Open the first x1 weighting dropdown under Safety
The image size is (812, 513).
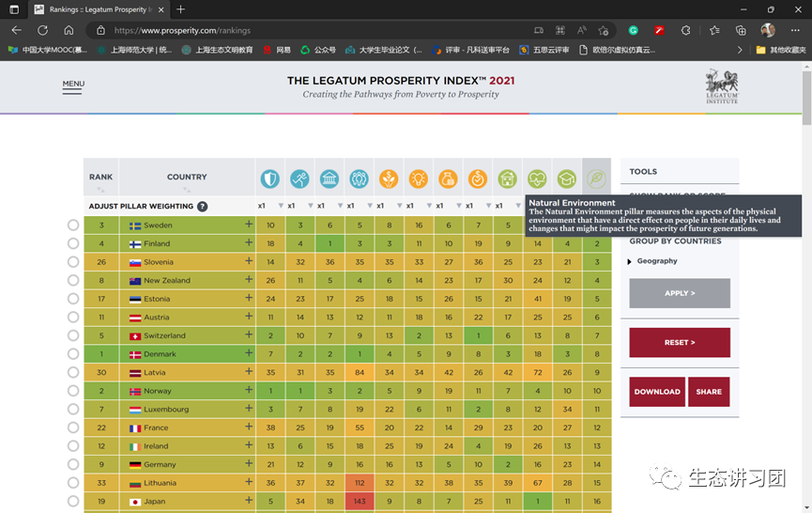(x=270, y=206)
